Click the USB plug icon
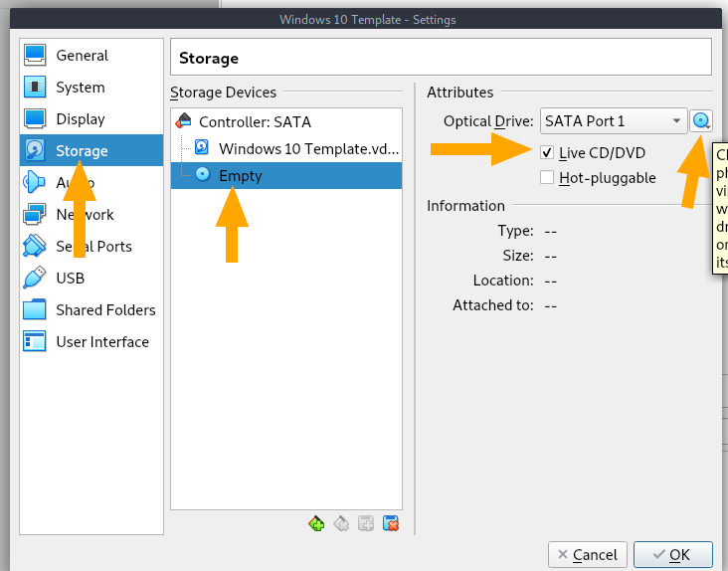 pyautogui.click(x=35, y=278)
